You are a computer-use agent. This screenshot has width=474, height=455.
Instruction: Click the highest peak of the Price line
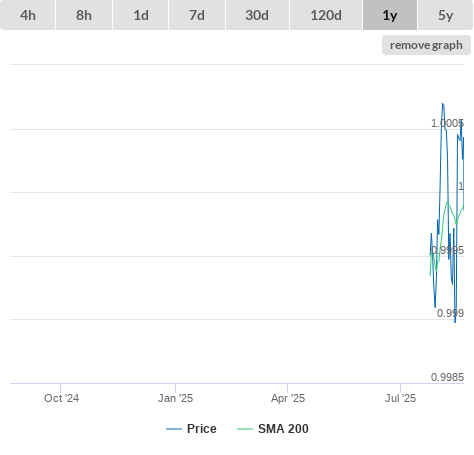[443, 104]
